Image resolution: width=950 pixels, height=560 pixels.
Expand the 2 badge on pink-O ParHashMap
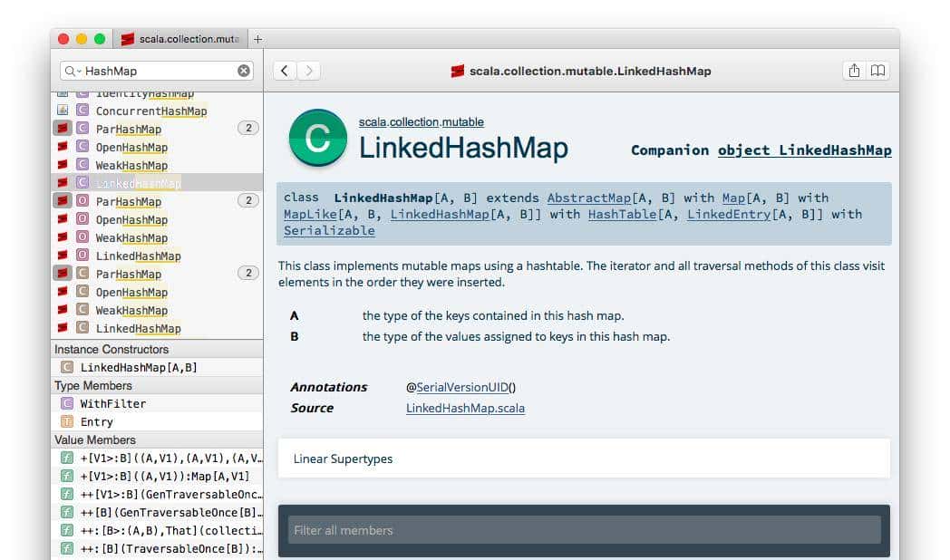coord(247,200)
